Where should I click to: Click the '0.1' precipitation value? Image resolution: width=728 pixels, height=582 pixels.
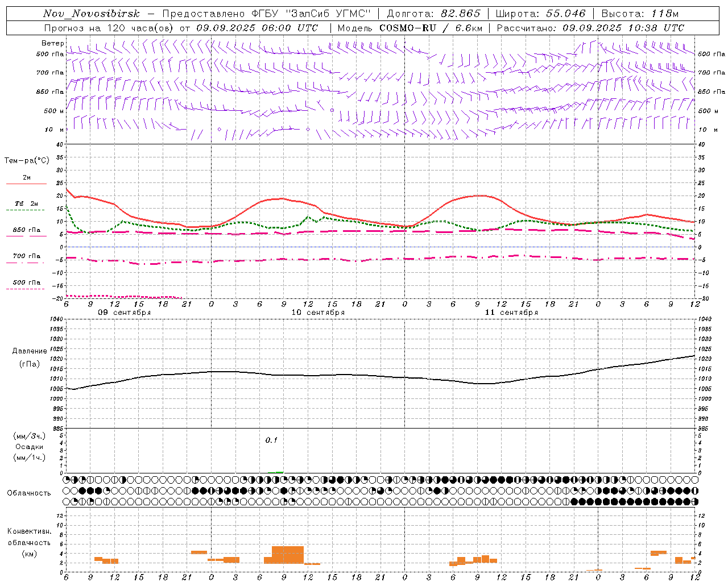point(271,440)
